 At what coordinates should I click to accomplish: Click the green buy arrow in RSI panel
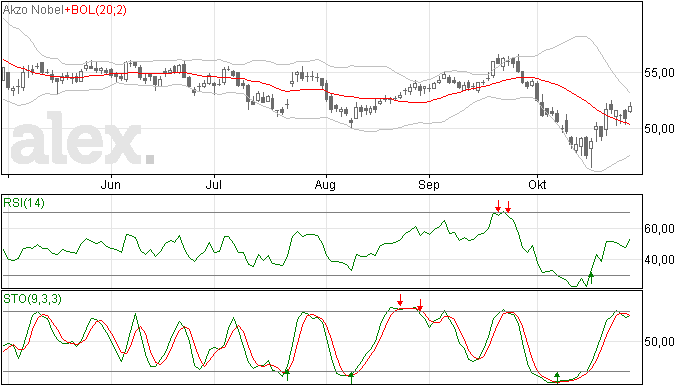(x=591, y=277)
